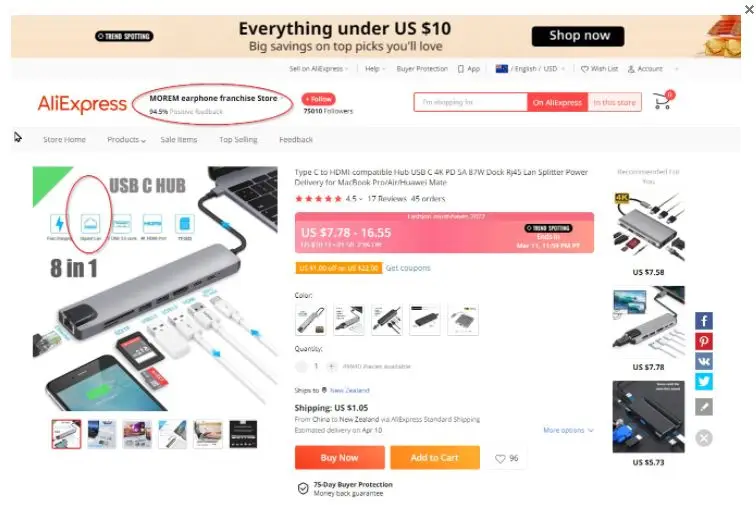Viewport: 756px width, 505px height.
Task: Click the Add to Cart button
Action: click(x=435, y=457)
